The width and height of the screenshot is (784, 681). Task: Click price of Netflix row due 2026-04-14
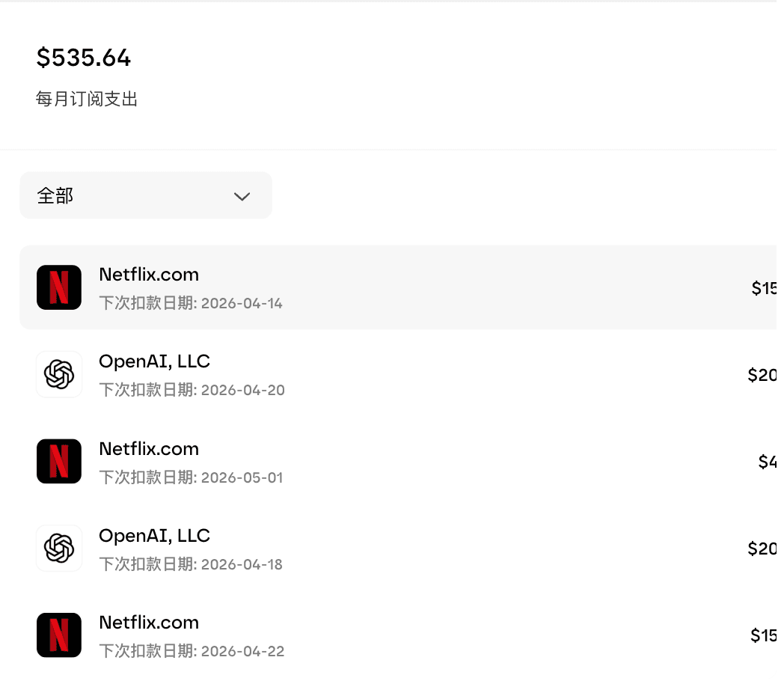[x=764, y=288]
